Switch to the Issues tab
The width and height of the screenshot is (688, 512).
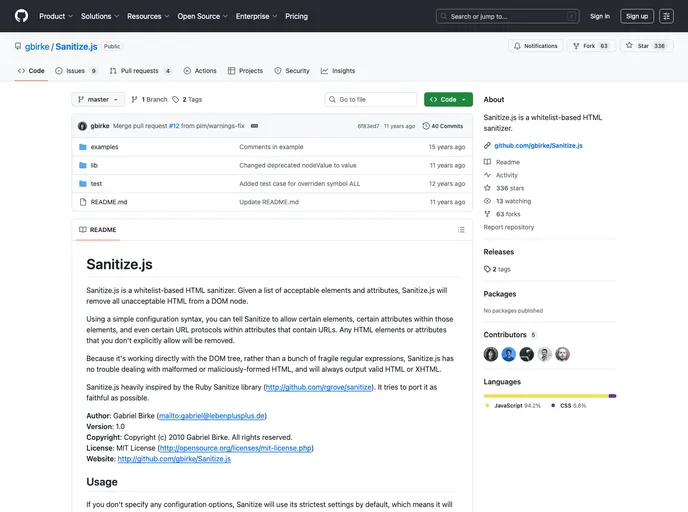(75, 71)
